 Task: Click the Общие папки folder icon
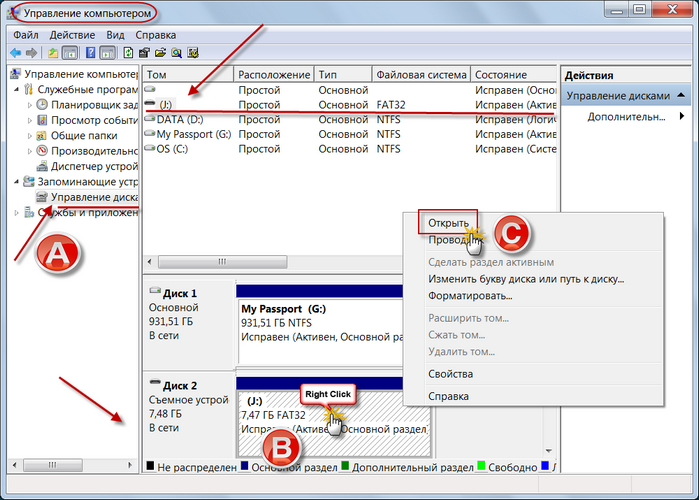pyautogui.click(x=41, y=135)
